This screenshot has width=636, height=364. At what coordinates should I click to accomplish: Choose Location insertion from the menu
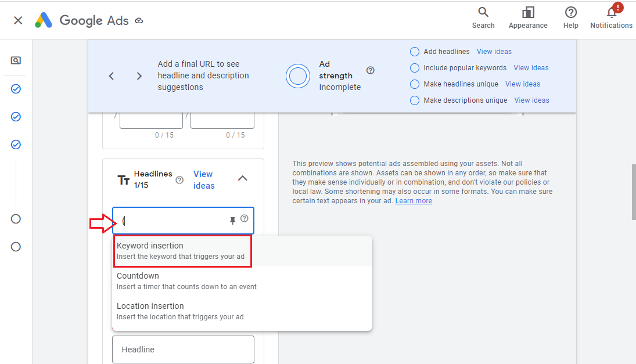click(180, 311)
